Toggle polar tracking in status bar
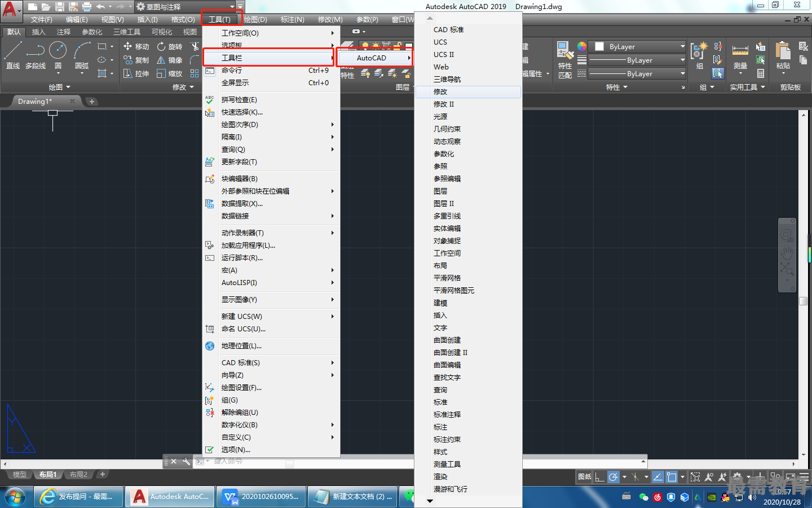The width and height of the screenshot is (812, 508). pos(614,477)
